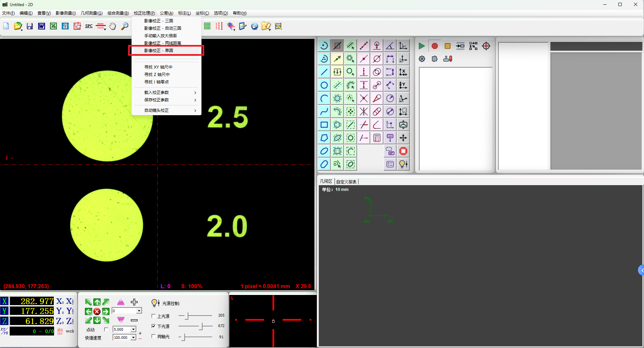644x348 pixels.
Task: Start the program with the green play button
Action: [422, 46]
